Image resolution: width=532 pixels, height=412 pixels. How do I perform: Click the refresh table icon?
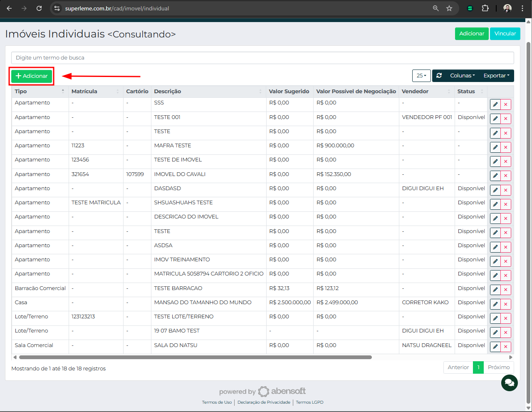point(439,76)
